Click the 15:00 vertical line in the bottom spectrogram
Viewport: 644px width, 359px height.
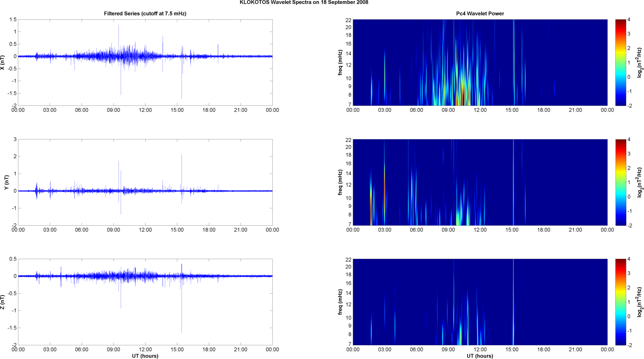point(513,302)
